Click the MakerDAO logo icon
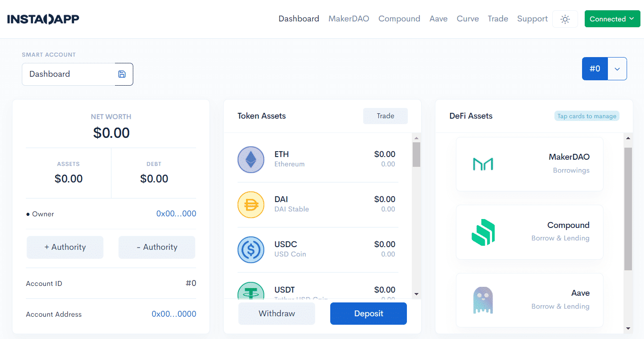 click(x=483, y=164)
